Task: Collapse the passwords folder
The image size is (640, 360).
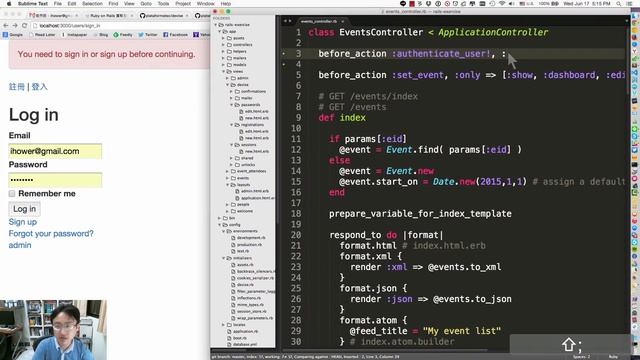Action: (x=231, y=104)
